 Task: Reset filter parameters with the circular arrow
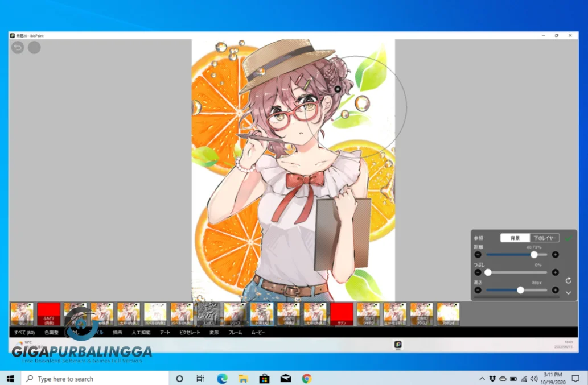coord(569,280)
